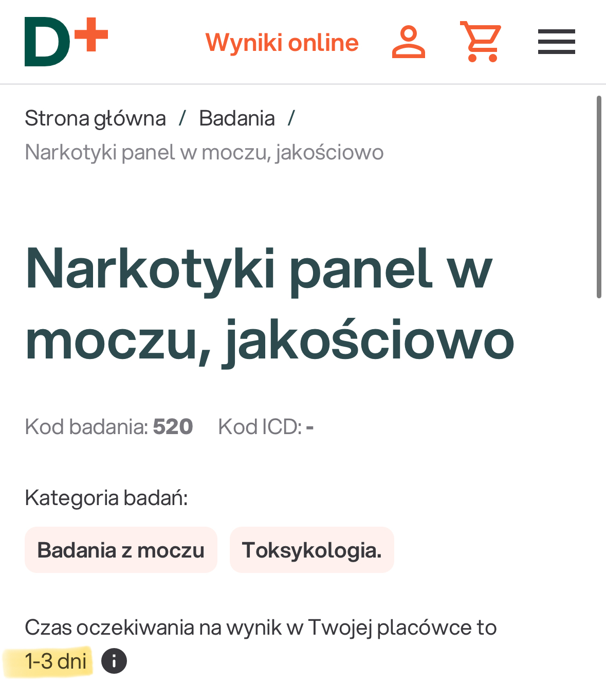
Task: Click the highlighted 1-3 dni text
Action: 56,661
